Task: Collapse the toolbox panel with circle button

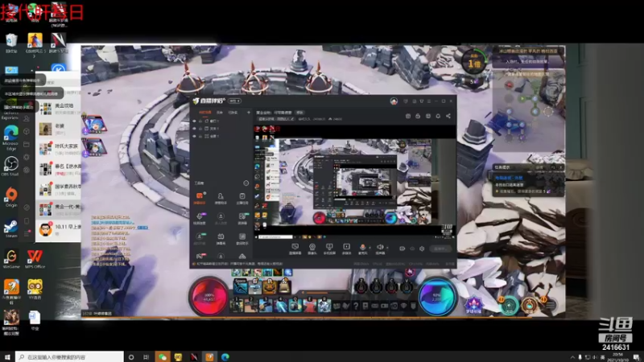Action: [x=246, y=183]
